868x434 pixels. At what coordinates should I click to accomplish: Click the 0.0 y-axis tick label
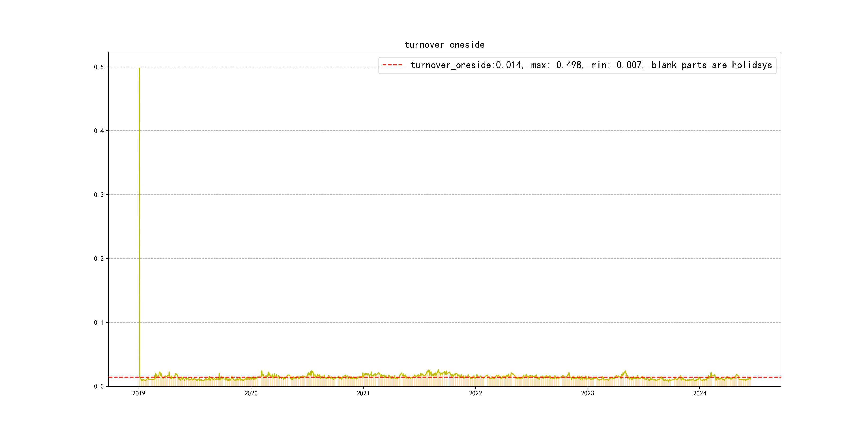click(x=99, y=386)
